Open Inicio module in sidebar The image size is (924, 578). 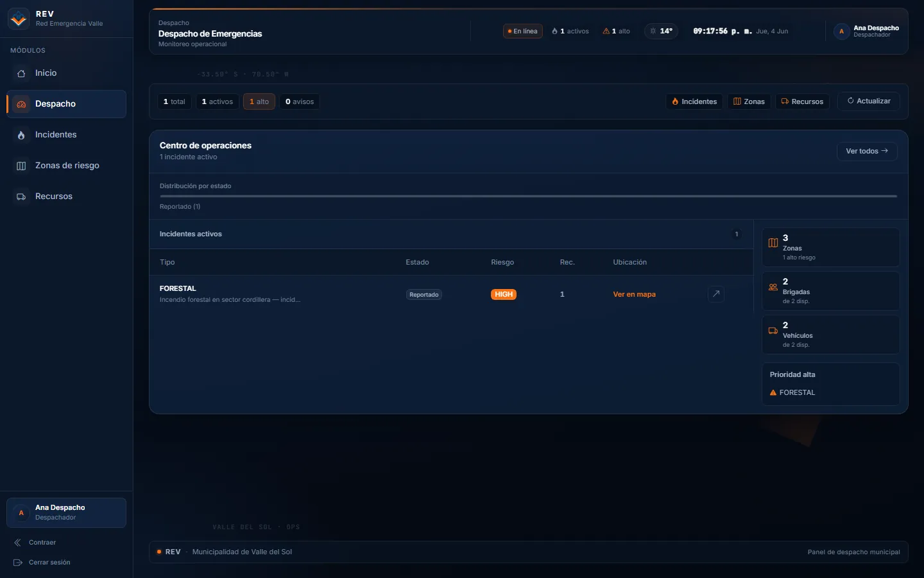point(66,73)
